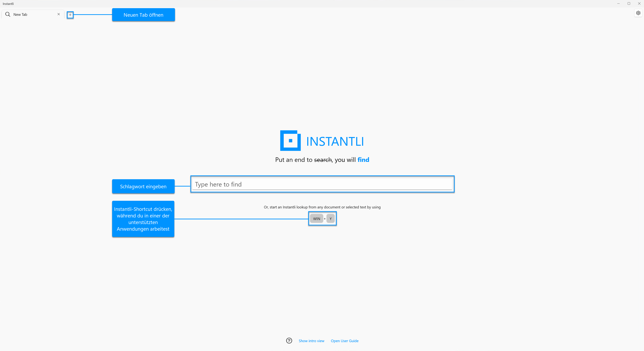Click the 'Type here to find' search field
644x351 pixels.
[322, 184]
